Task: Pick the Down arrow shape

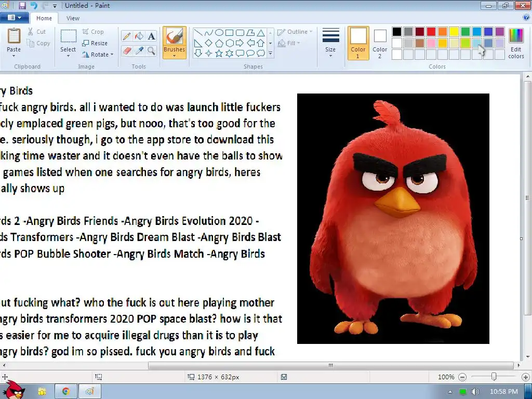Action: click(x=198, y=54)
